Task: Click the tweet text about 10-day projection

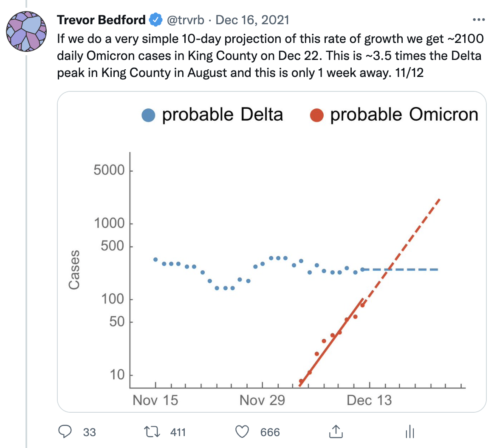Action: coord(270,56)
